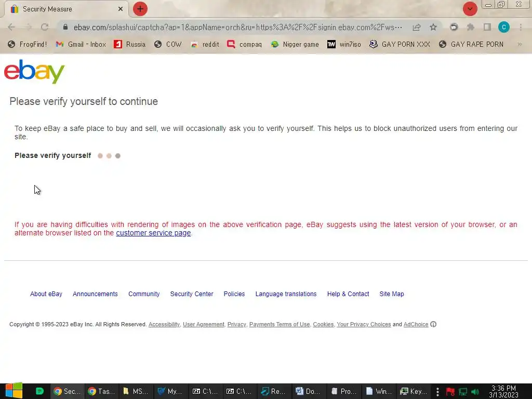Open the User Agreement link
532x399 pixels.
tap(204, 324)
